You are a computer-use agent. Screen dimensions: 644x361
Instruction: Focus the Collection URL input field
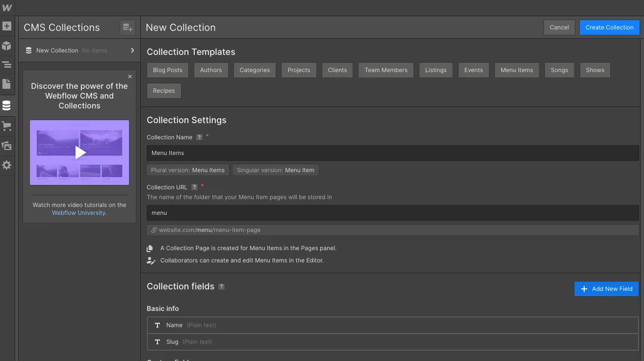(x=392, y=213)
